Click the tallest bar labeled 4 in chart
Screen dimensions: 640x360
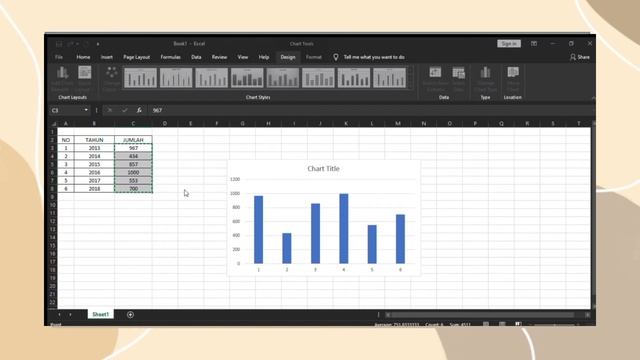[x=344, y=229]
